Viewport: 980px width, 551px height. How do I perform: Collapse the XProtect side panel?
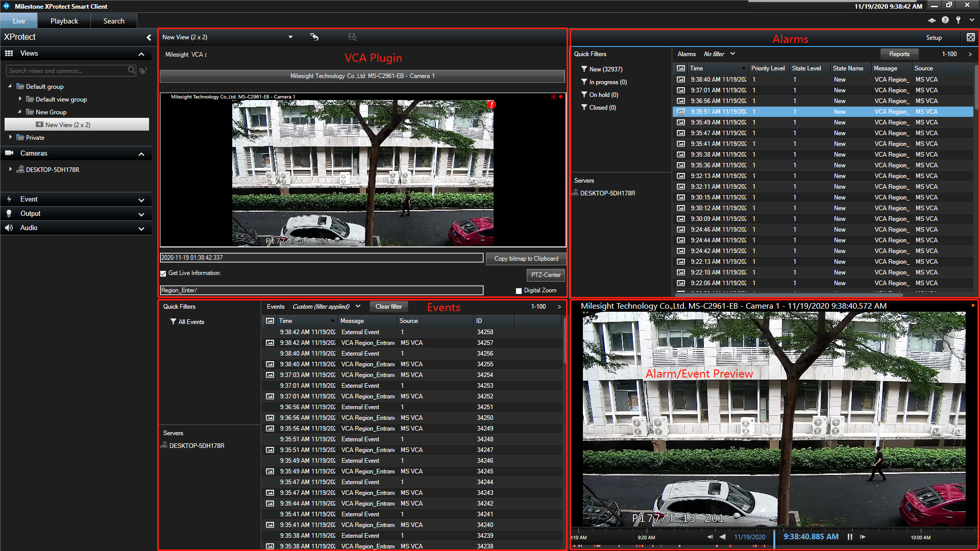[149, 37]
